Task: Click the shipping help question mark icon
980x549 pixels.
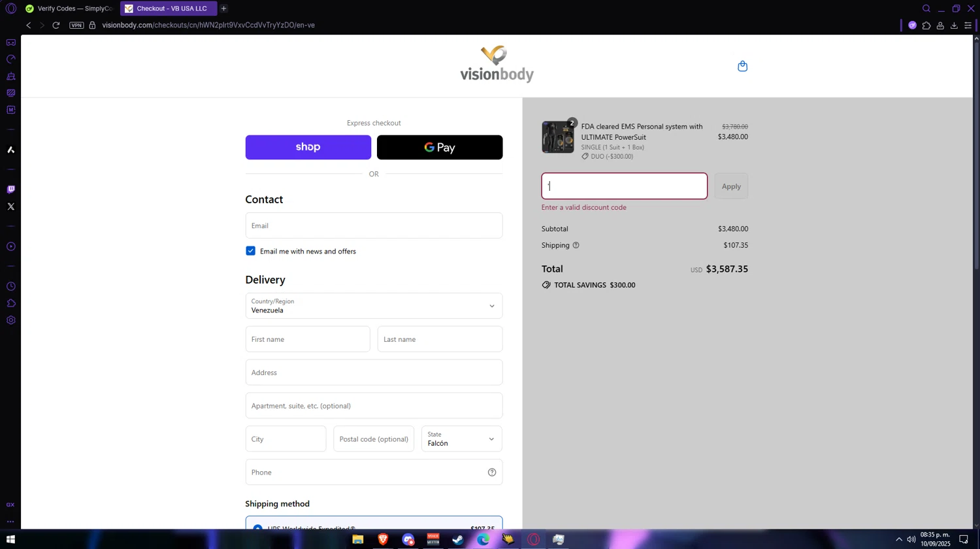Action: (576, 245)
